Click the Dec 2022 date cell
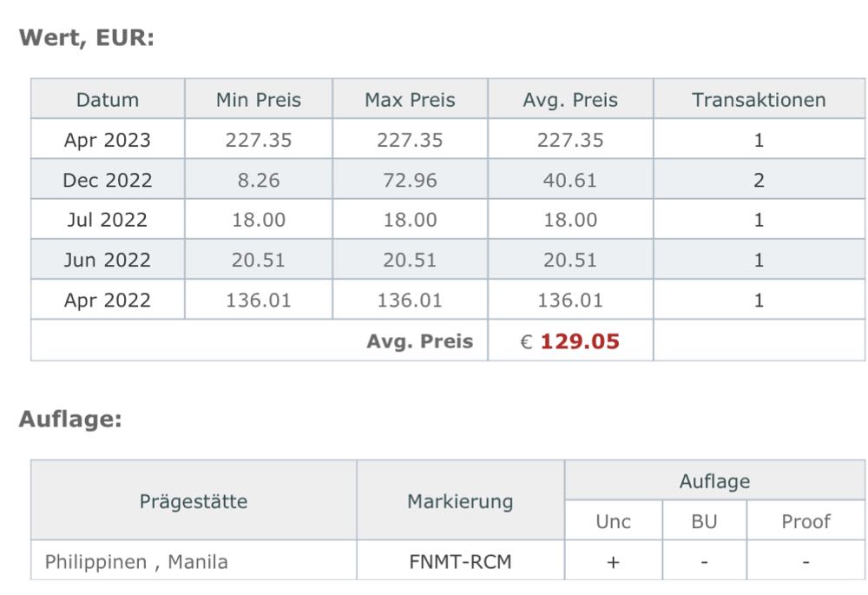The width and height of the screenshot is (868, 595). point(108,180)
